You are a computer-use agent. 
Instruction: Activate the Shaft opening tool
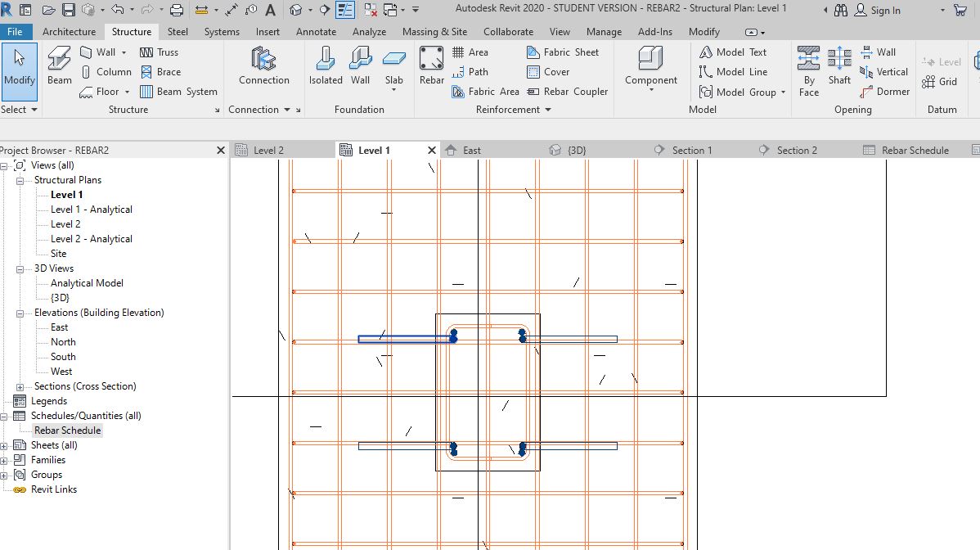click(x=839, y=65)
